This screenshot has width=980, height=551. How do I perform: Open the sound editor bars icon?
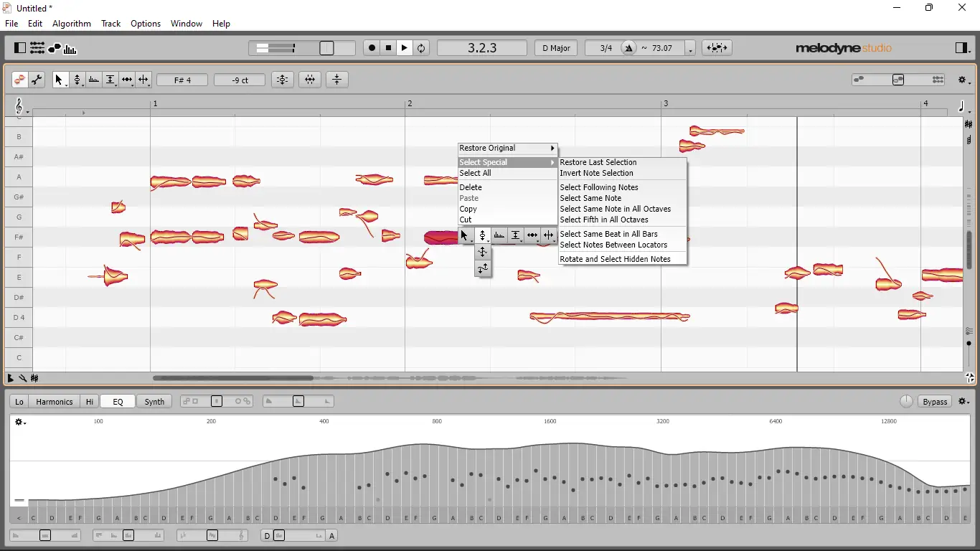(70, 48)
